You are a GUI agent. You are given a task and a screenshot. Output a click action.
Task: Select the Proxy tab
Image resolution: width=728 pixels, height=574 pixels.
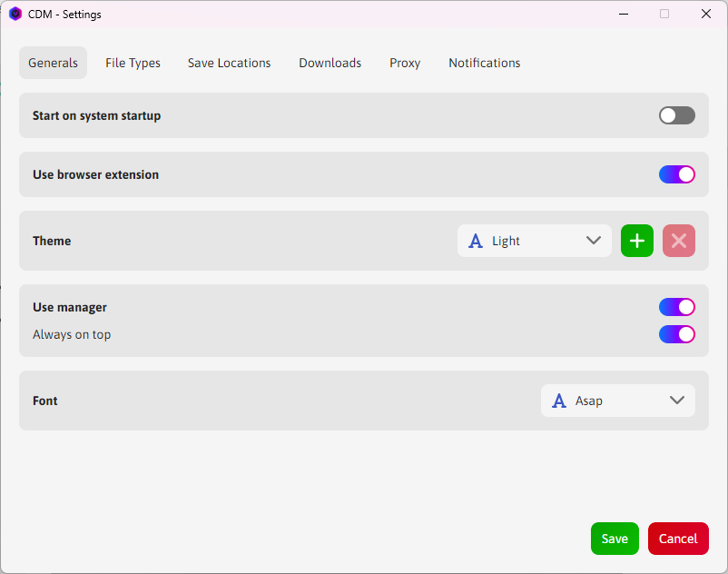pyautogui.click(x=405, y=63)
